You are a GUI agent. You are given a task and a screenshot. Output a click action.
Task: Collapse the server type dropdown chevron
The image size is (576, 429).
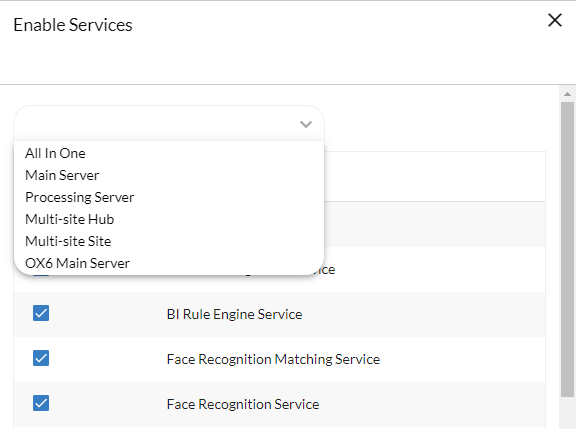306,124
